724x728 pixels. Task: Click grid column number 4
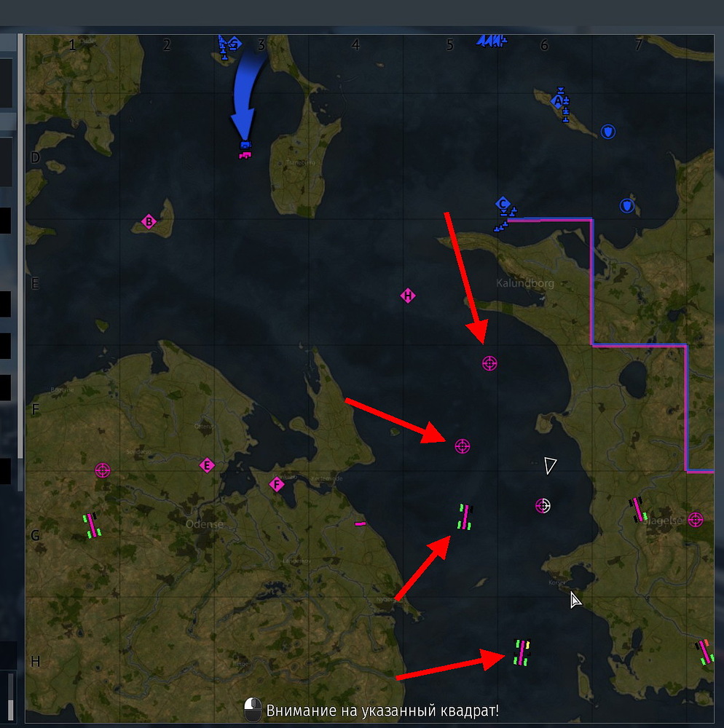click(355, 45)
